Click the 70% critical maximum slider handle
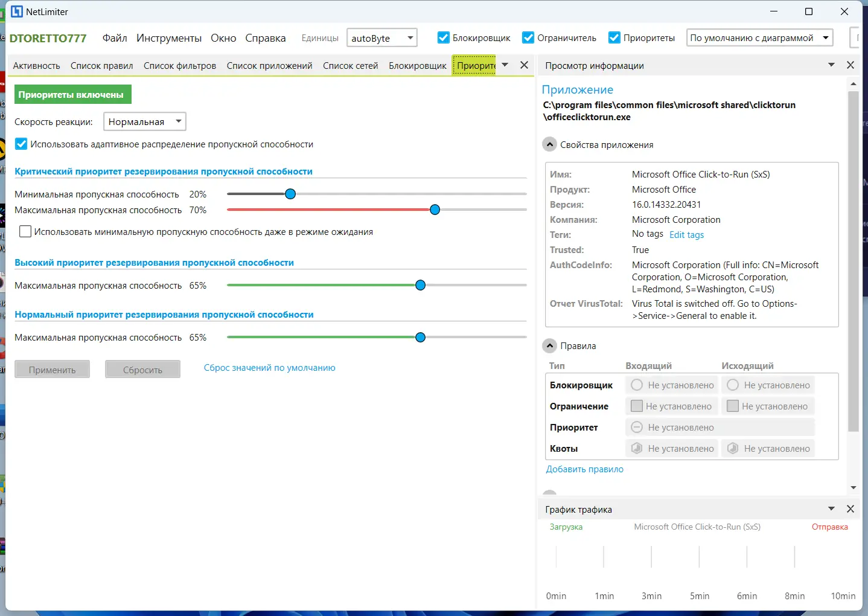This screenshot has height=616, width=868. click(x=435, y=210)
